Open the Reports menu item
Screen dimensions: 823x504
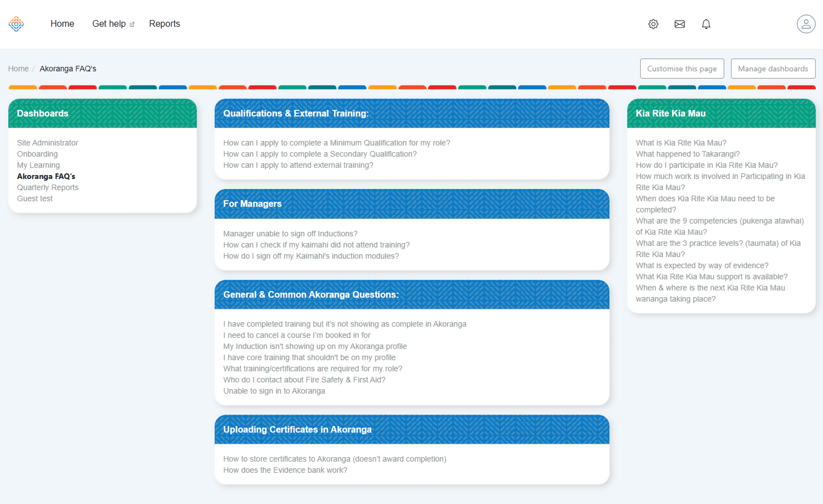point(164,24)
